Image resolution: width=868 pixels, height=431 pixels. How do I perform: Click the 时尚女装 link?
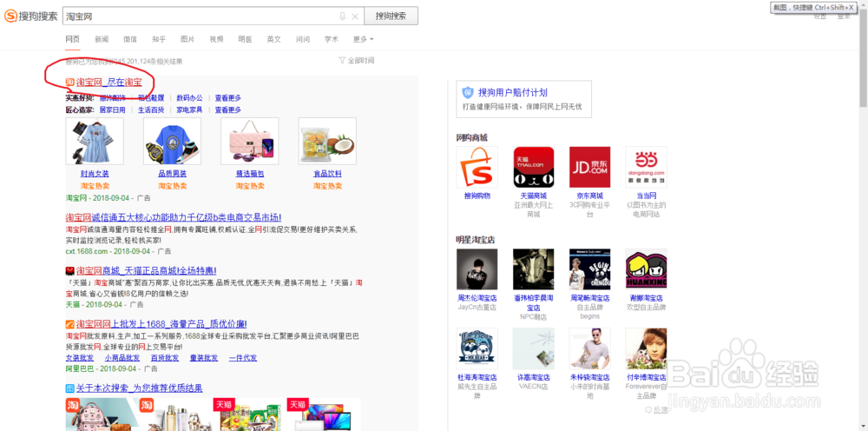pos(95,174)
